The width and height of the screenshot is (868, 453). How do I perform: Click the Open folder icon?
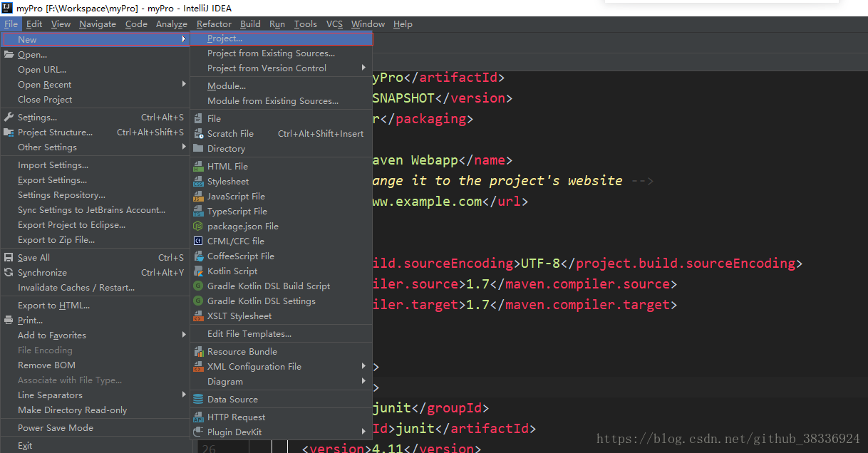click(x=9, y=54)
